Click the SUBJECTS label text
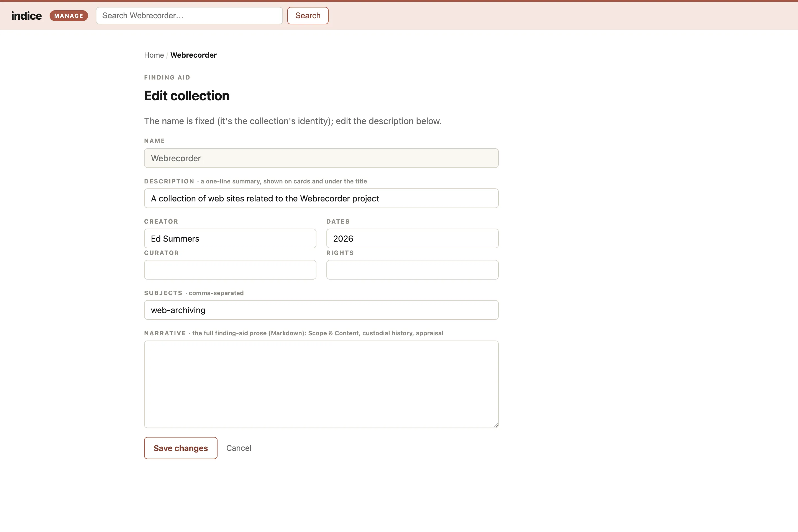 [163, 293]
